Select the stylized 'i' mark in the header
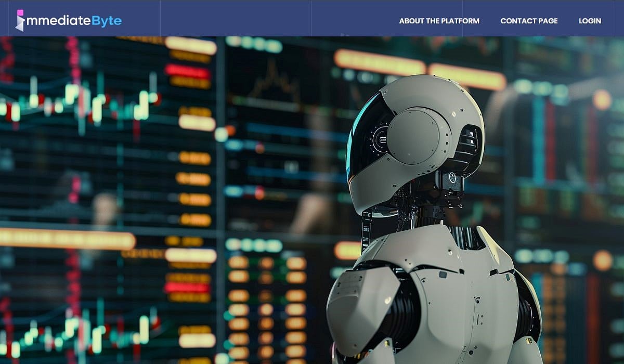 point(20,20)
